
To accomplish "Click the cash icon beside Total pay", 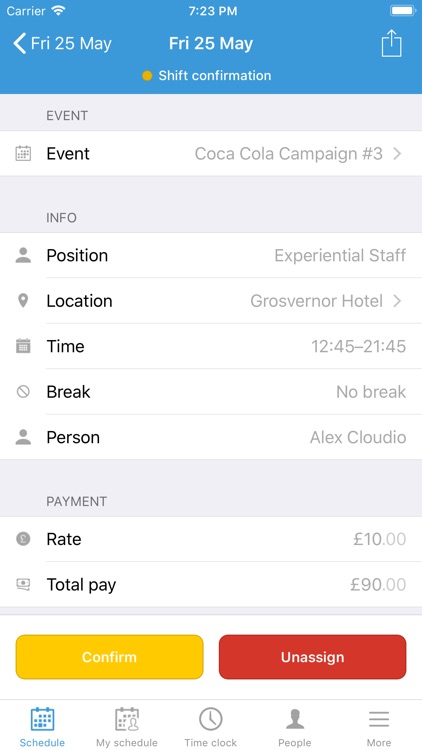I will pos(23,584).
